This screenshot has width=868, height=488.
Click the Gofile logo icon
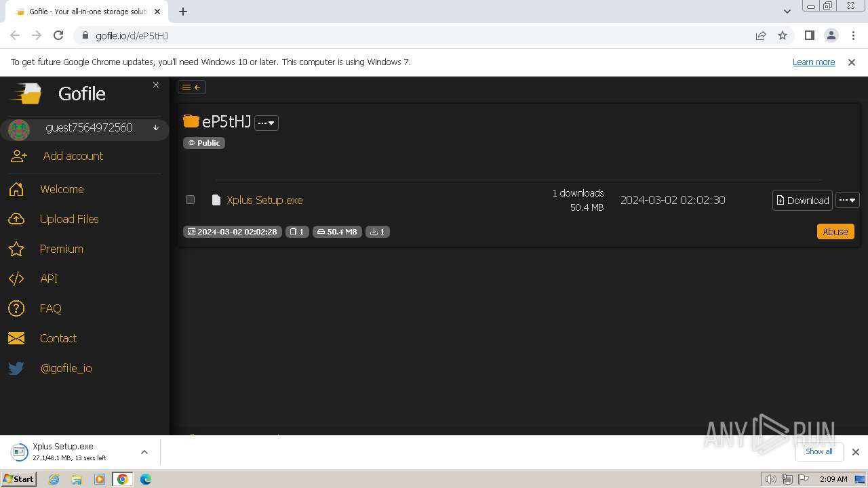[26, 94]
